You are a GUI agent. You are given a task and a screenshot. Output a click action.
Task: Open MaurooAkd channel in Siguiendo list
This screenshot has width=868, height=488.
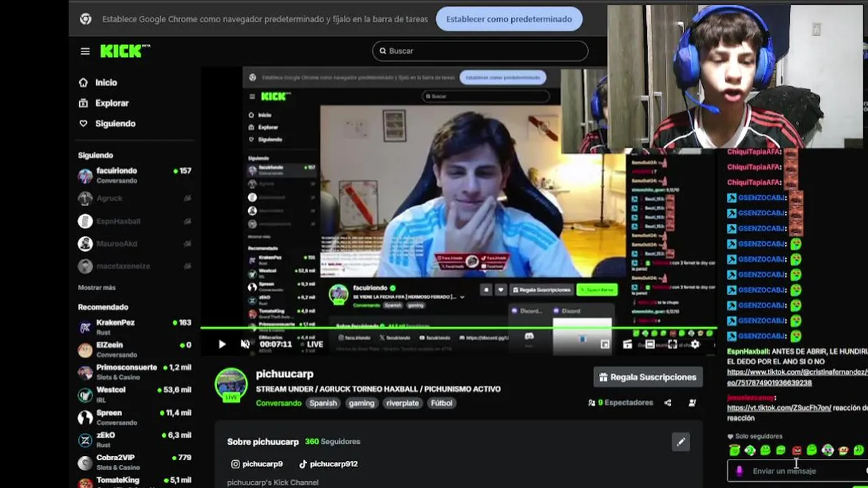pyautogui.click(x=135, y=243)
